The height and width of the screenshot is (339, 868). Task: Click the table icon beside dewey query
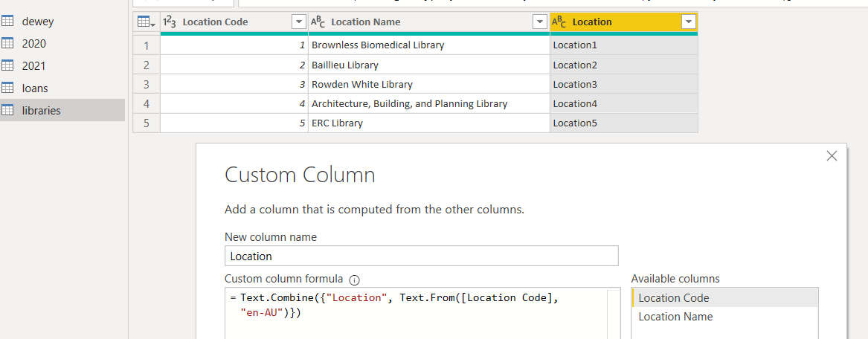8,22
